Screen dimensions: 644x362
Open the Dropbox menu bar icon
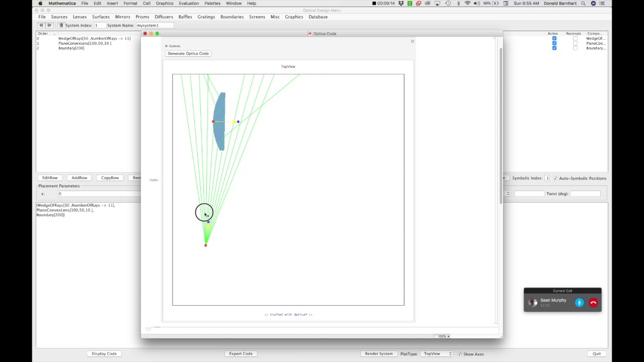tap(401, 4)
